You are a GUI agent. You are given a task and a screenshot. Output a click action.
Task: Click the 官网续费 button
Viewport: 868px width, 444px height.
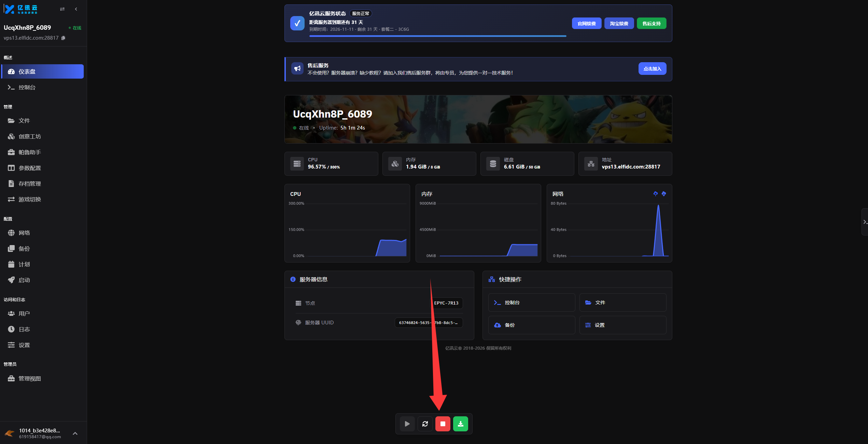point(586,23)
